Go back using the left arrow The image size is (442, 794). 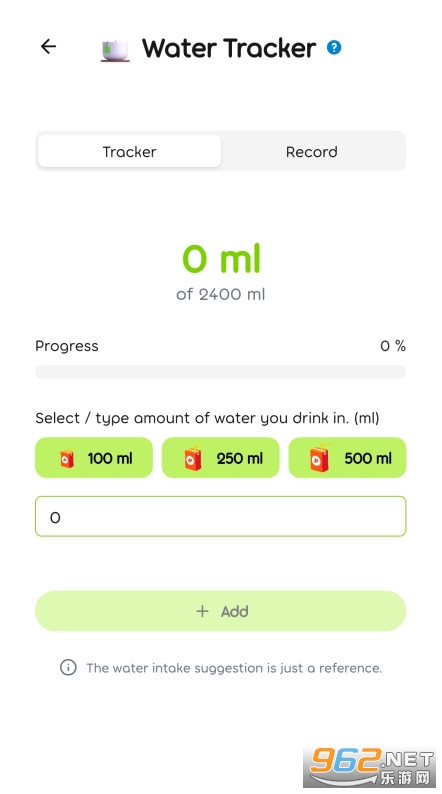[49, 47]
